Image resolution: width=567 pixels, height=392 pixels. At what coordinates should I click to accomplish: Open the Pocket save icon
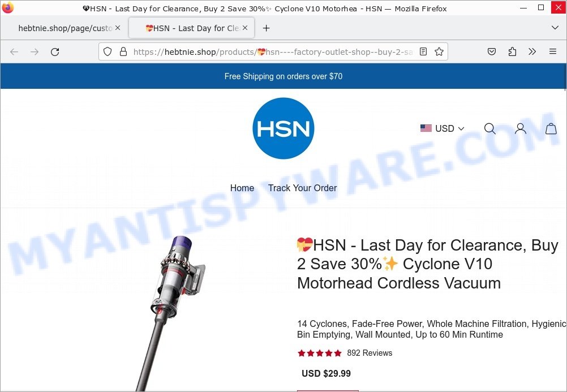coord(491,51)
